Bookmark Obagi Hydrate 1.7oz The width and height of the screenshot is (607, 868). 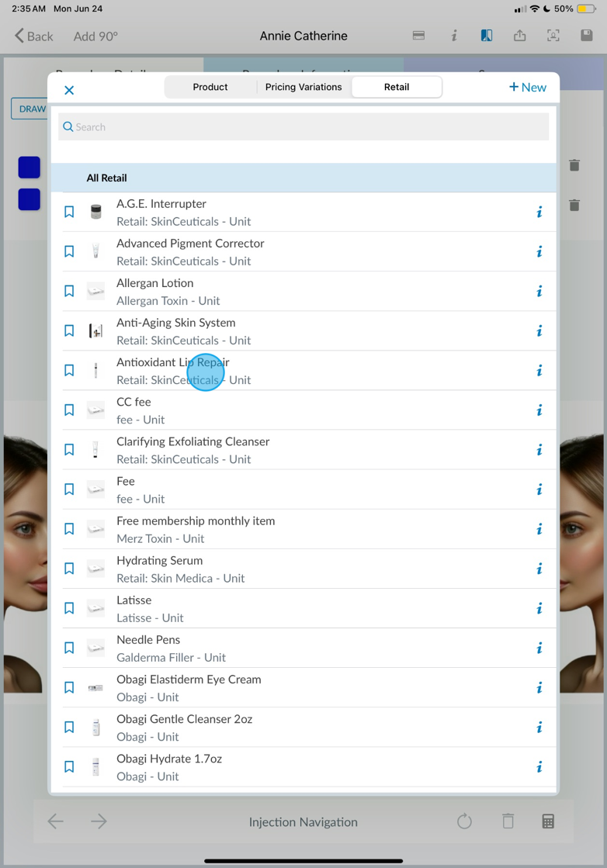pyautogui.click(x=69, y=766)
